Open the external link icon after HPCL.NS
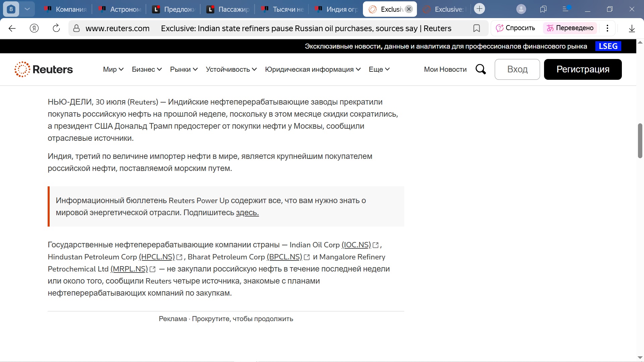Screen dimensions: 644x362 [x=179, y=257]
